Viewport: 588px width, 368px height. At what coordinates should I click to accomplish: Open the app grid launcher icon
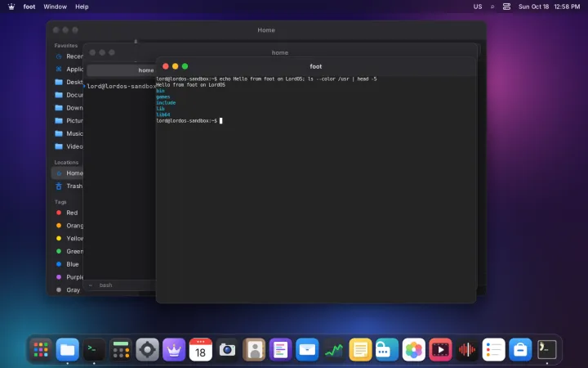41,350
